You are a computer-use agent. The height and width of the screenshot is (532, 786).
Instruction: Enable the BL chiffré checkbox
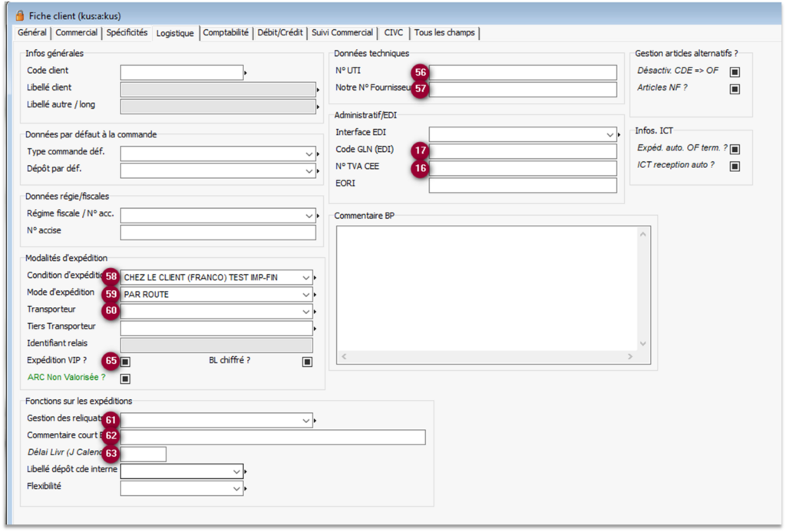(307, 362)
